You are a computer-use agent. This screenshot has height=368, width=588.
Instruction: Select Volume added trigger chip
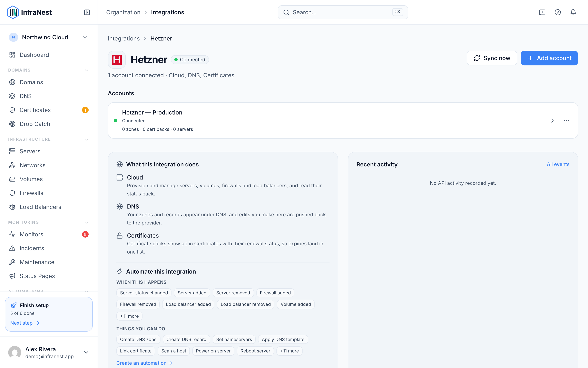click(x=296, y=304)
